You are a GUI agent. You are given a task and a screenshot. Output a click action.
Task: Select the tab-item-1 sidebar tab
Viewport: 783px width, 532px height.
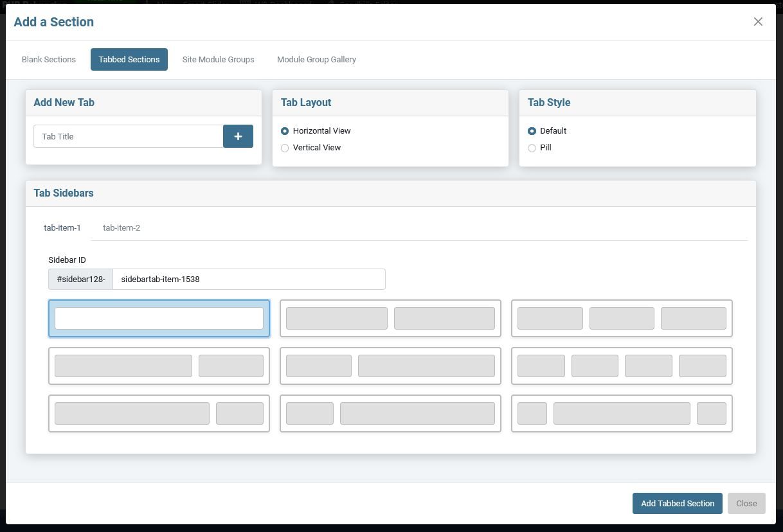point(62,227)
